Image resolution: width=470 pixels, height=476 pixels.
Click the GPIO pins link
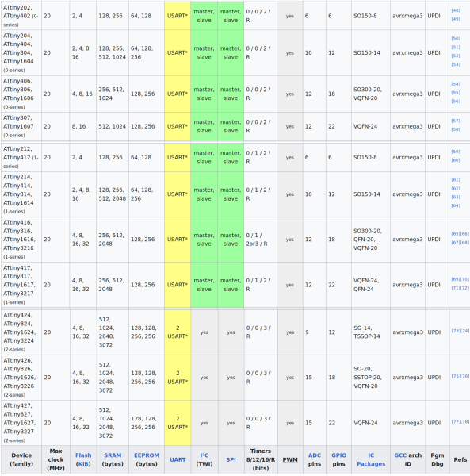(338, 455)
